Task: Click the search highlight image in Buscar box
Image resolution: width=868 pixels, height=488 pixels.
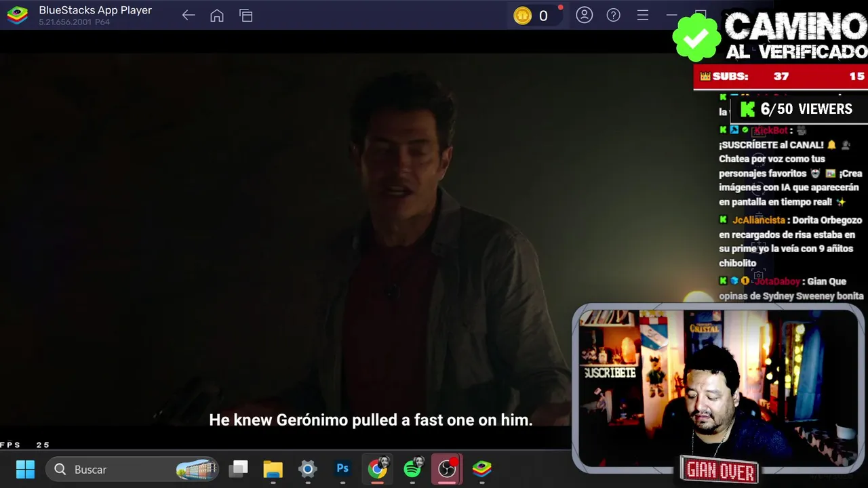Action: click(x=196, y=469)
